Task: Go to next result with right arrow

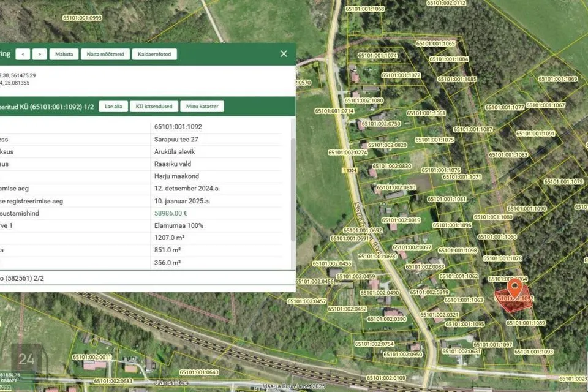Action: click(39, 54)
